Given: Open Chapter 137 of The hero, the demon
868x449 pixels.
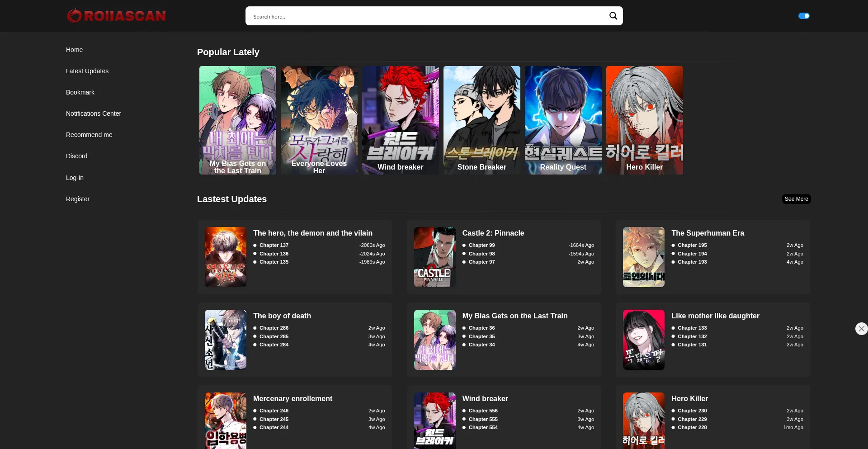Looking at the screenshot, I should click(274, 245).
